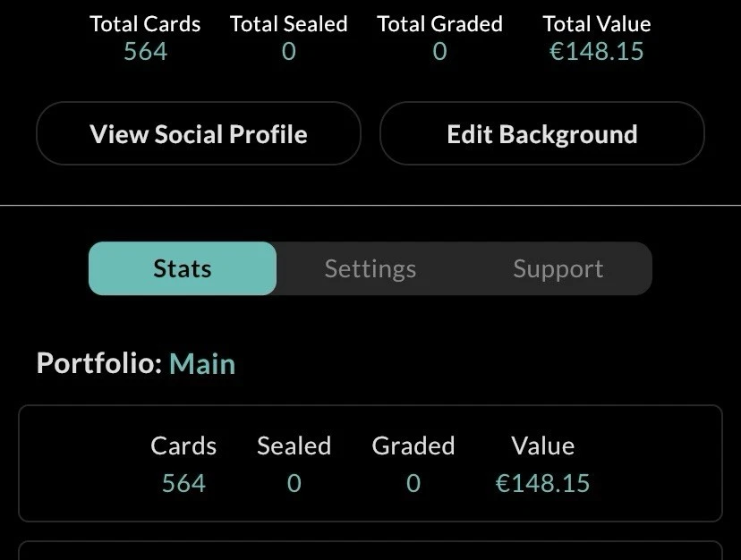Tap the Total Graded header label
Image resolution: width=741 pixels, height=560 pixels.
pos(439,24)
